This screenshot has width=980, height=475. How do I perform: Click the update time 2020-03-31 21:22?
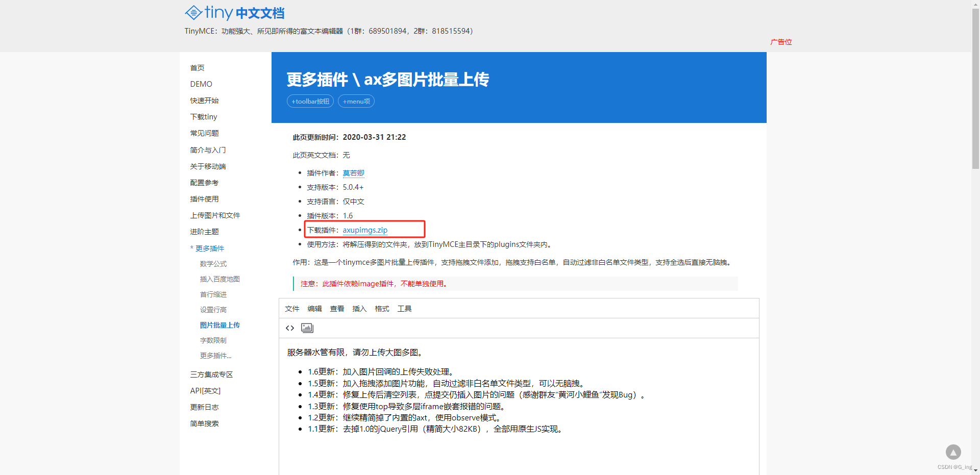tap(374, 137)
